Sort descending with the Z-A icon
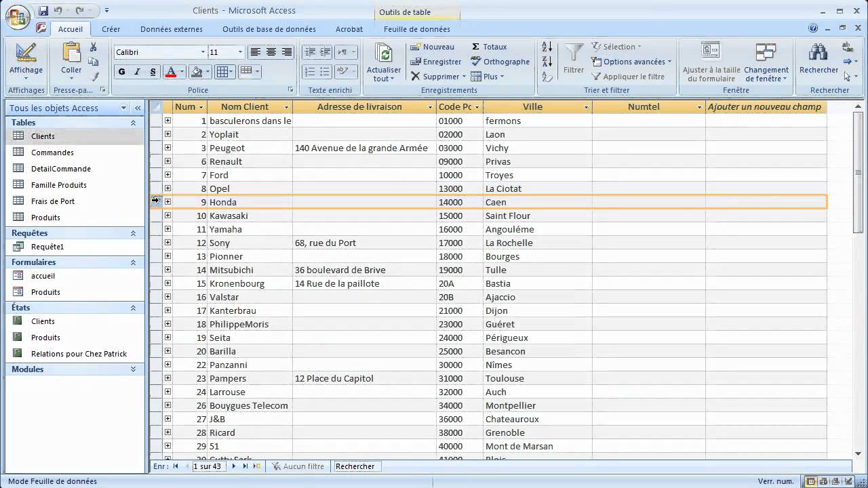Screen dimensions: 868x488 [x=547, y=61]
